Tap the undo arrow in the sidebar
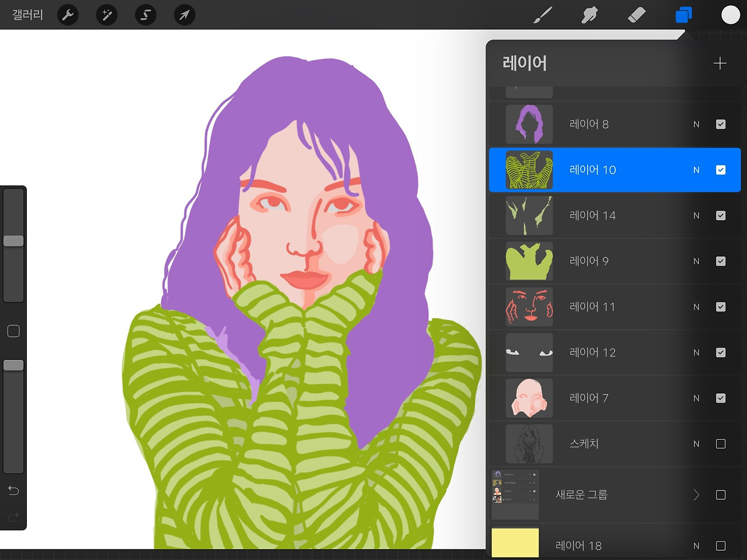 pyautogui.click(x=13, y=491)
